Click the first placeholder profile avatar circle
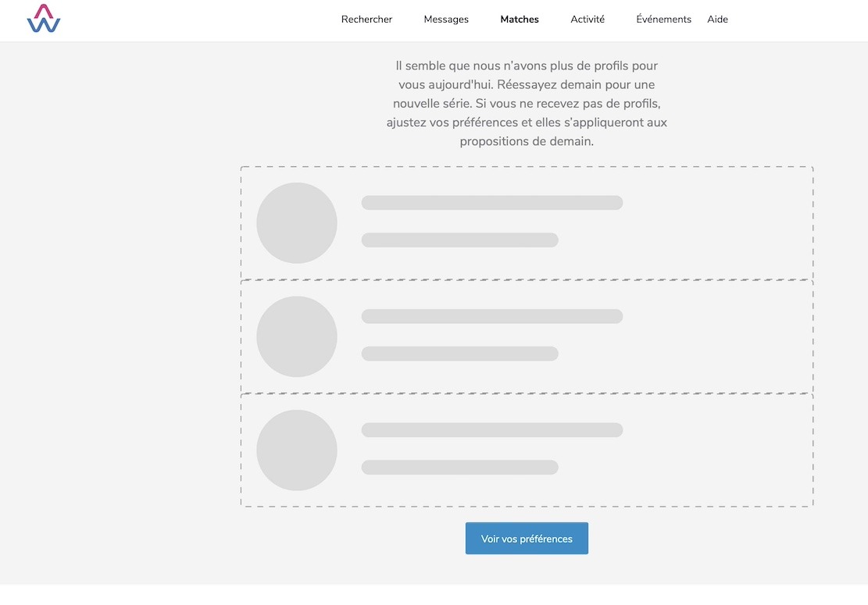This screenshot has height=605, width=868. [x=297, y=223]
